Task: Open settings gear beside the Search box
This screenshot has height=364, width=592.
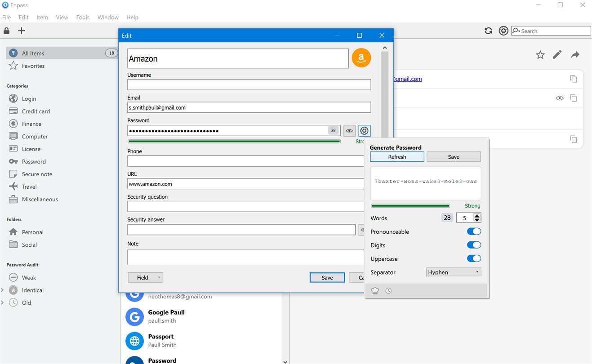Action: (x=503, y=31)
